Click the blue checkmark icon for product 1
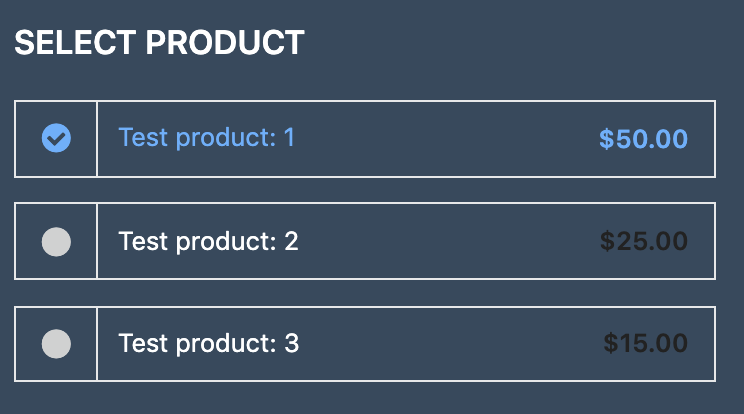This screenshot has height=414, width=744. (x=56, y=138)
